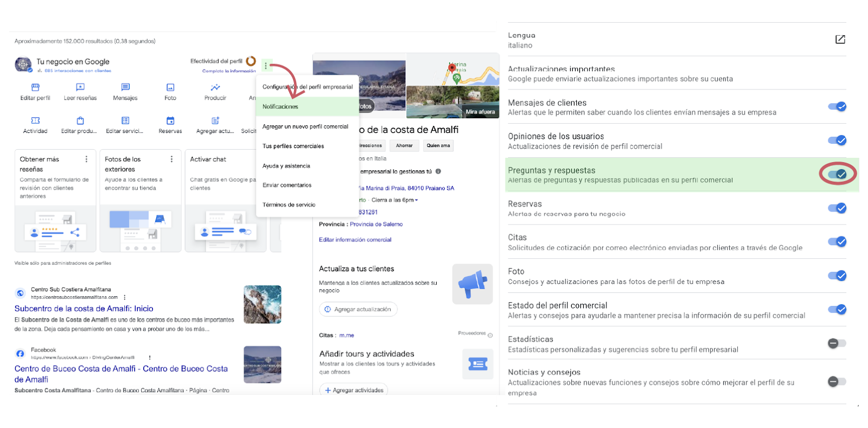868x428 pixels.
Task: Click the Efectividad del perfil progress ring
Action: tap(251, 61)
